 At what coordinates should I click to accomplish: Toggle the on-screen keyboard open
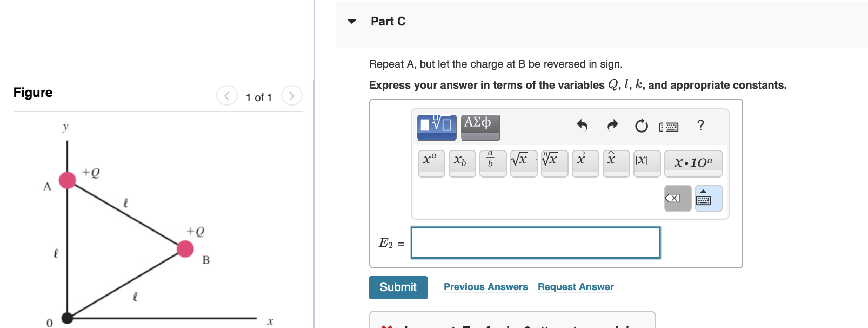coord(708,199)
